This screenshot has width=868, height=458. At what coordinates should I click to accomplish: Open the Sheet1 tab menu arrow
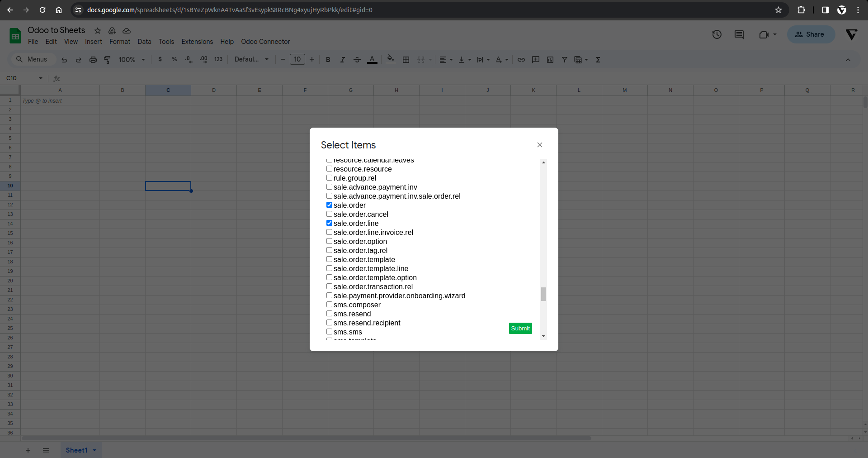click(94, 450)
